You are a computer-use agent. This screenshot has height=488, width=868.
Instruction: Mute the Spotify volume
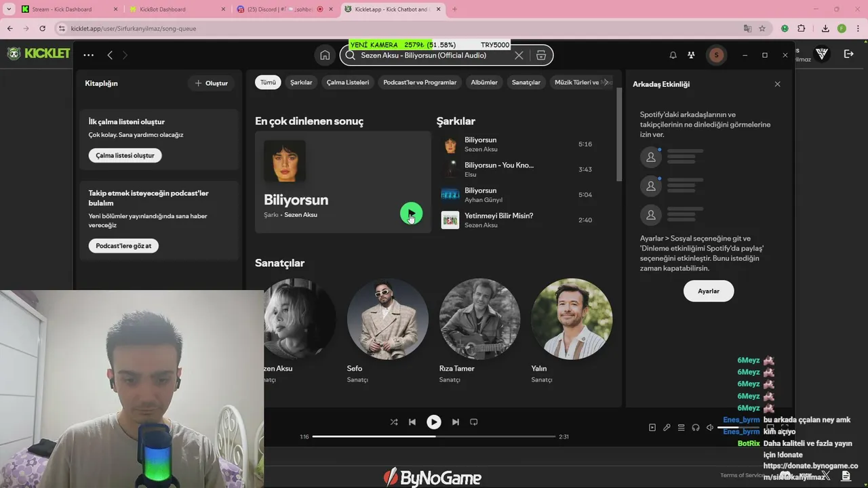click(x=710, y=428)
